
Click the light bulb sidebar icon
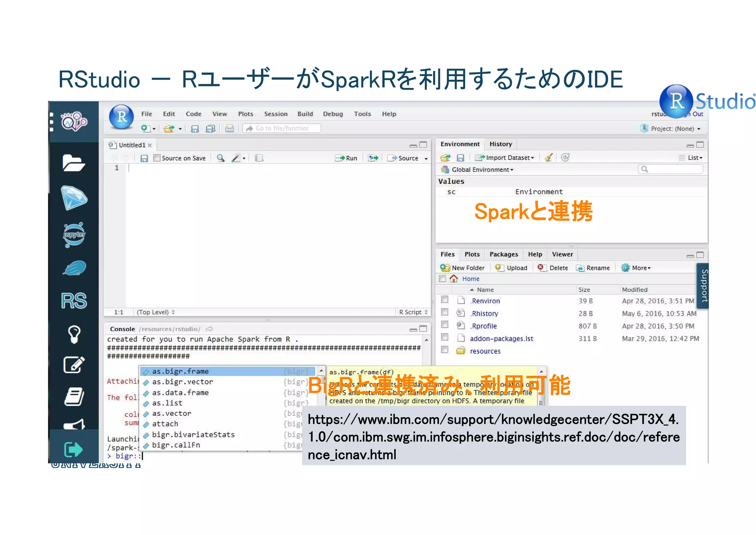74,334
